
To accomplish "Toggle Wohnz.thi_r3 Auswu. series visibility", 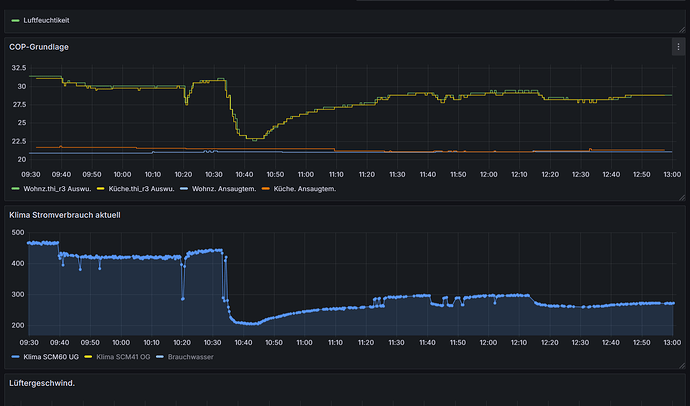I will coord(57,189).
